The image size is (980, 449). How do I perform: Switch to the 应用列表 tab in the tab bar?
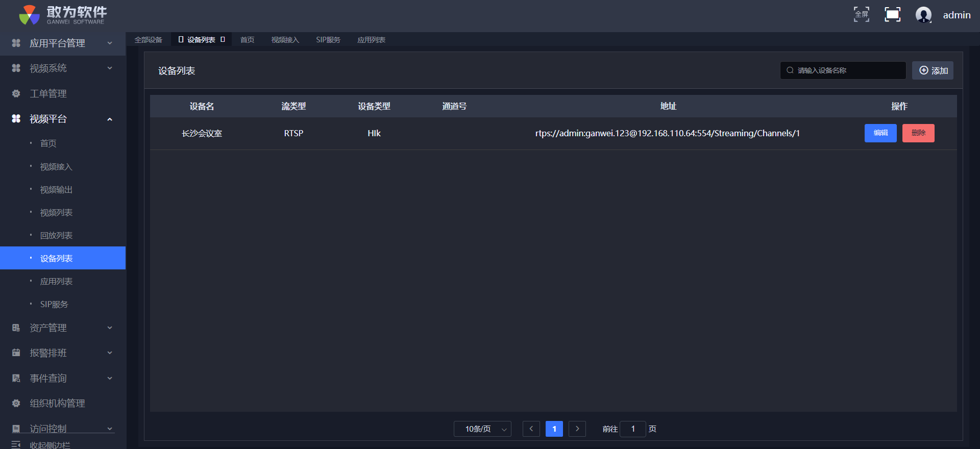click(371, 40)
